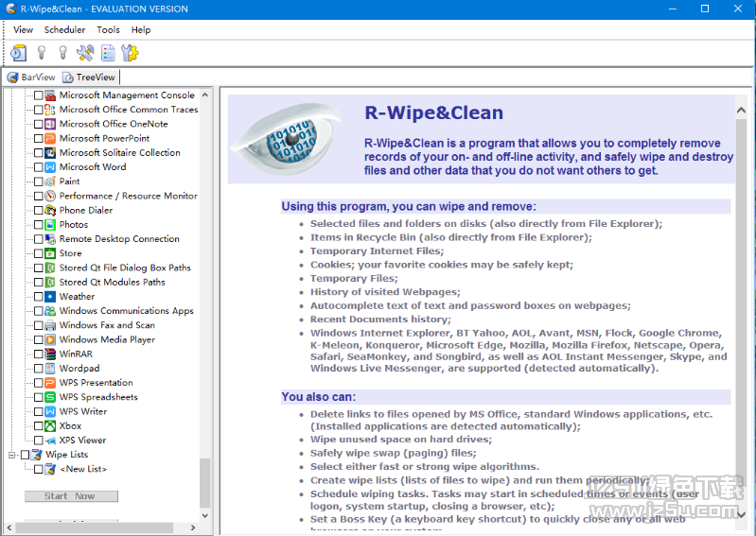This screenshot has height=536, width=756.
Task: Click the Paint palette icon
Action: point(50,182)
